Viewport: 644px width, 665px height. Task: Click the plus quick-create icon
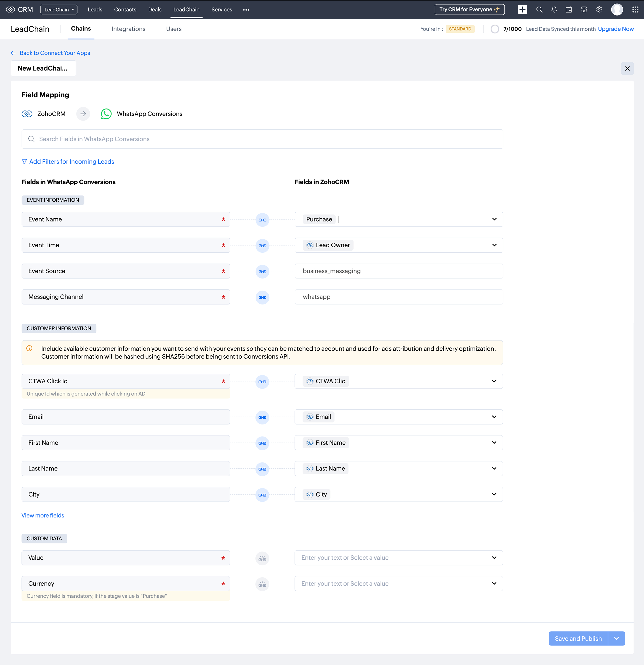(522, 9)
